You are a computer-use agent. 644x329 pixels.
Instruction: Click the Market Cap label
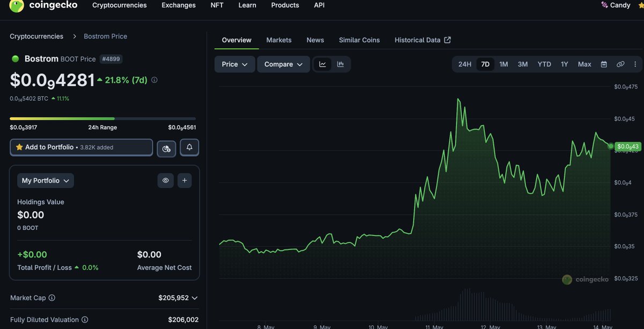[x=28, y=298]
